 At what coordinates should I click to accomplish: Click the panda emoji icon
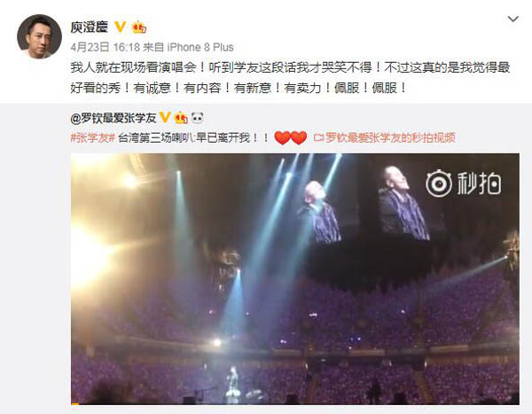[198, 118]
